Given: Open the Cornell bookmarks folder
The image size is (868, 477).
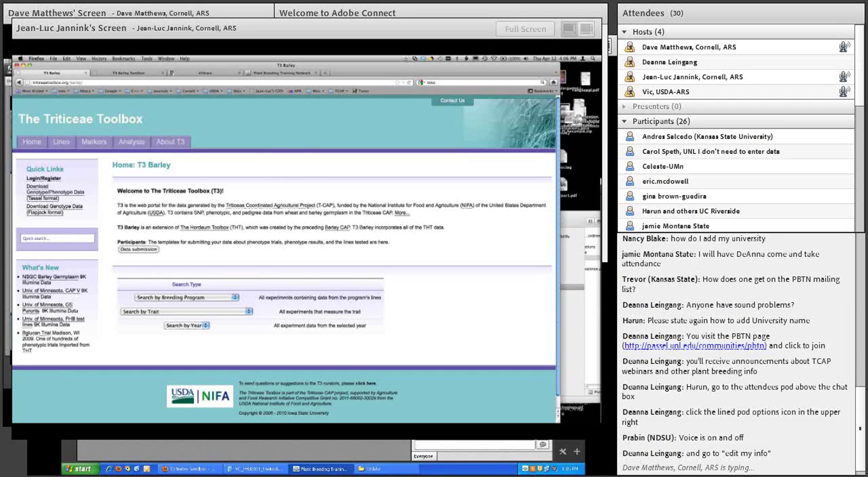Looking at the screenshot, I should point(188,91).
